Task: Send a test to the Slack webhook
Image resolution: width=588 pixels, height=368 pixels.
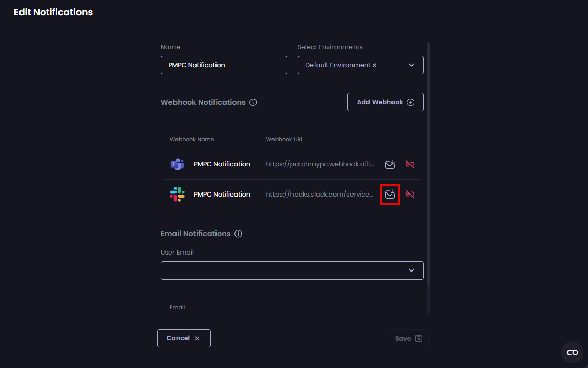Action: click(389, 194)
